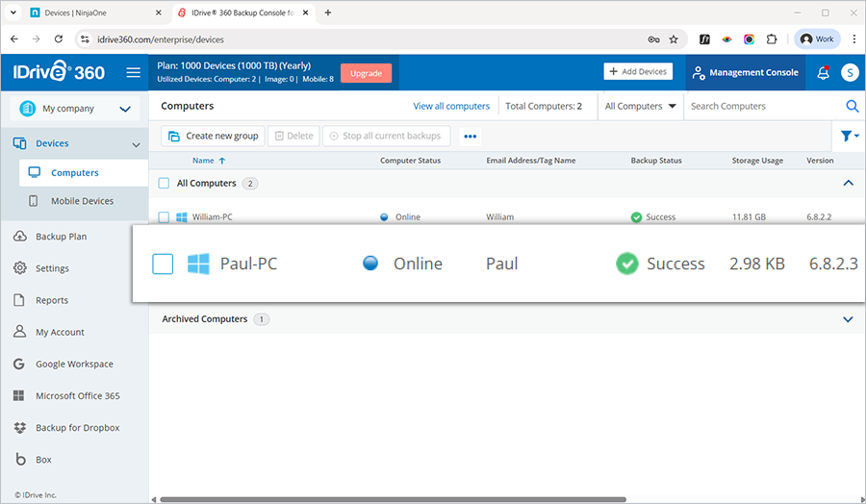Click the Windows icon for Paul-PC
Image resolution: width=866 pixels, height=504 pixels.
198,264
